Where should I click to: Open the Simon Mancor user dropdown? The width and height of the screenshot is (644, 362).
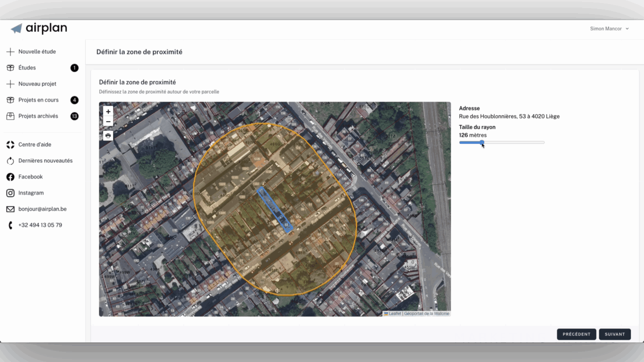point(609,29)
